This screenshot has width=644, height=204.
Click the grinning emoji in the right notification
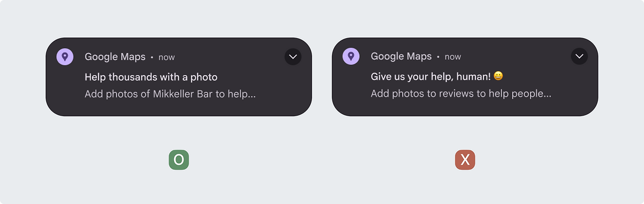click(x=498, y=76)
